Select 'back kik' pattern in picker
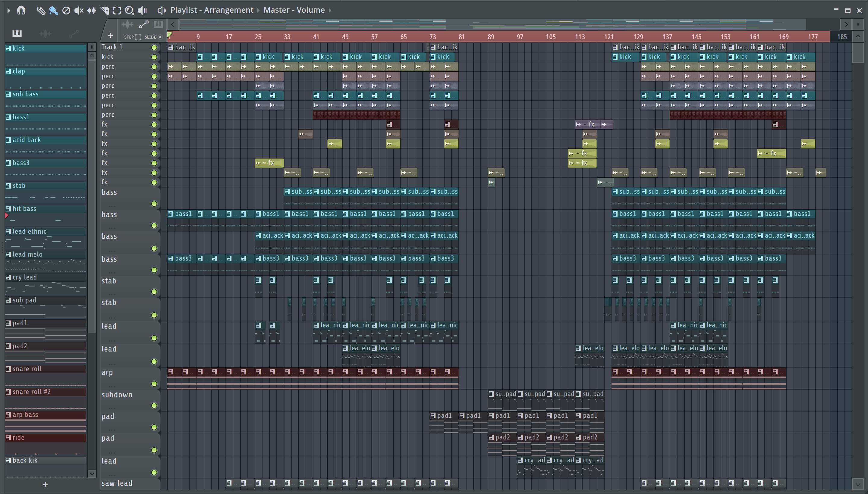Viewport: 868px width, 494px height. 46,460
